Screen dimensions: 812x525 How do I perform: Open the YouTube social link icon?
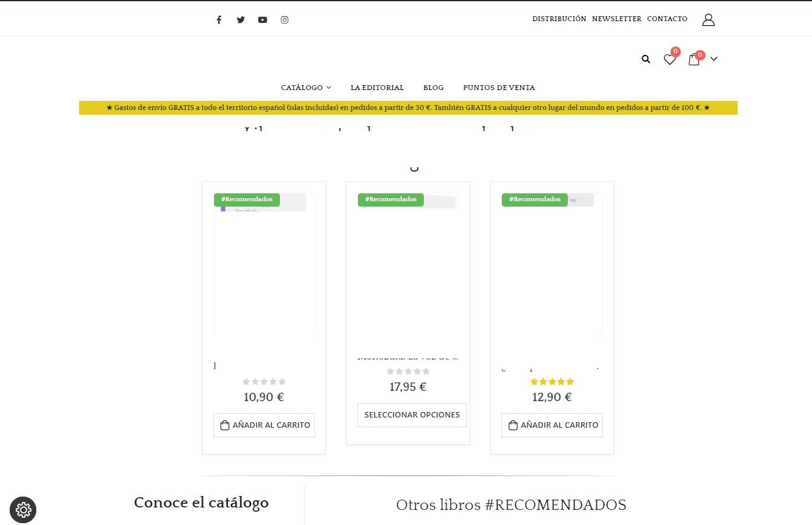262,20
